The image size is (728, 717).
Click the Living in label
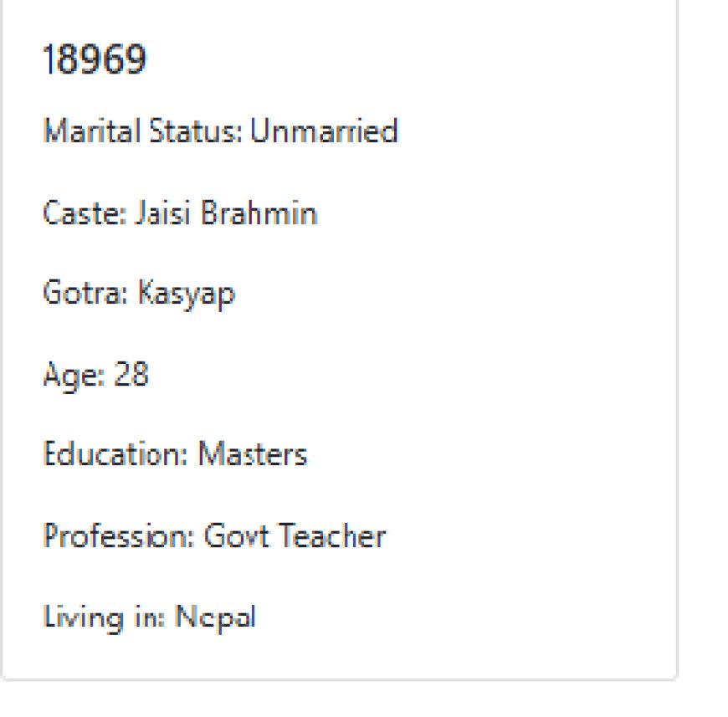pyautogui.click(x=104, y=617)
